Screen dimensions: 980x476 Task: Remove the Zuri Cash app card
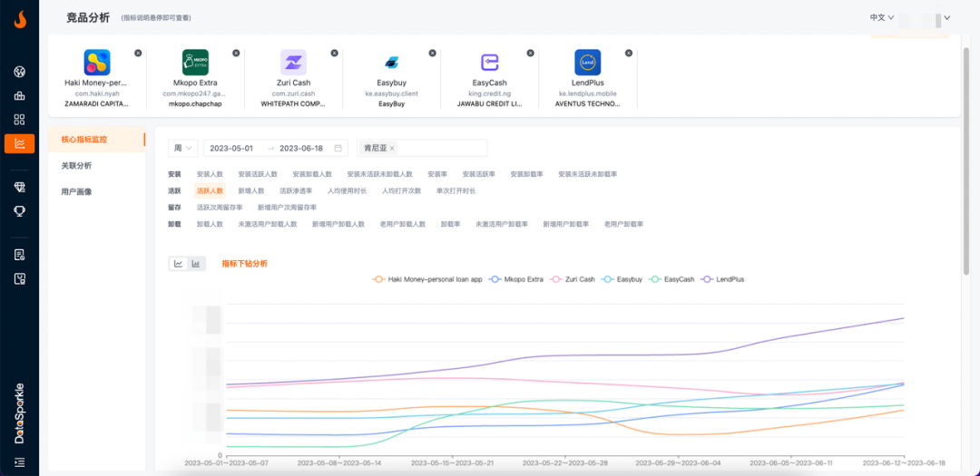(334, 53)
